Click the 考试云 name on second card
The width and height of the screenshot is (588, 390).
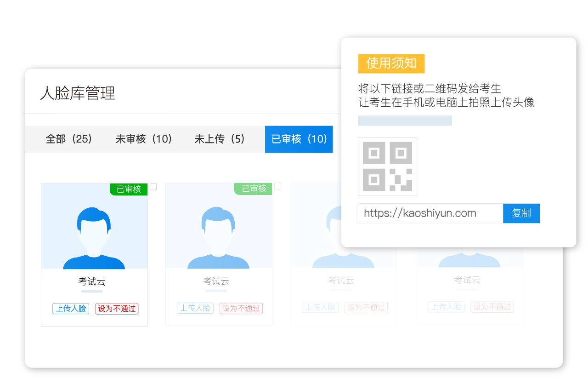[216, 281]
